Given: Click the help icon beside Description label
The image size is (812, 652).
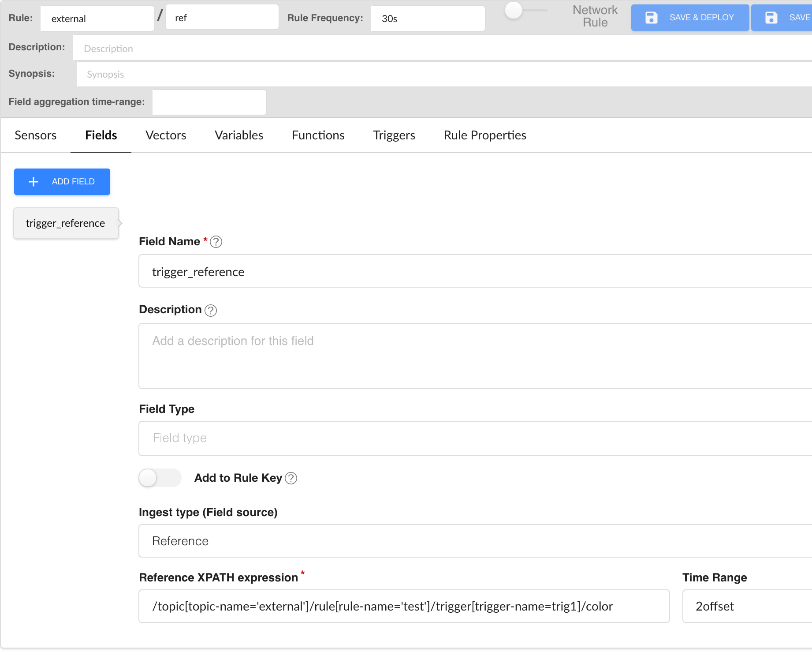Looking at the screenshot, I should click(x=211, y=311).
